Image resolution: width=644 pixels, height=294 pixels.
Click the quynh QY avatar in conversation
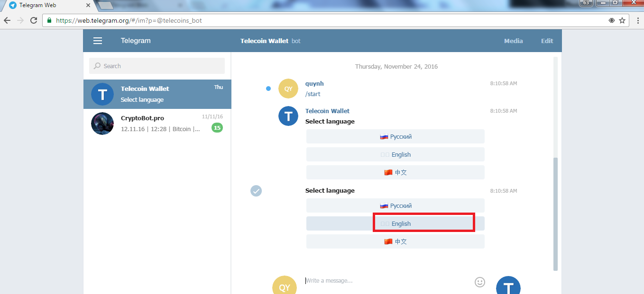pyautogui.click(x=288, y=89)
